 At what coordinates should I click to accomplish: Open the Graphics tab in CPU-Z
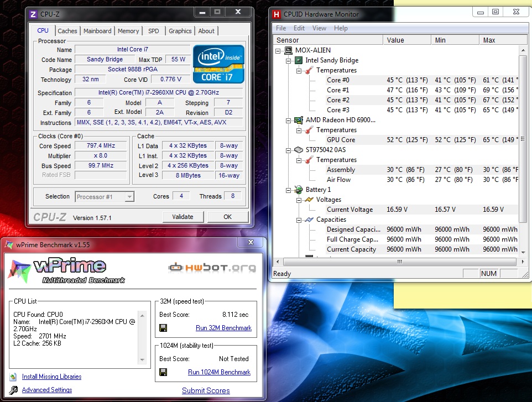(180, 31)
